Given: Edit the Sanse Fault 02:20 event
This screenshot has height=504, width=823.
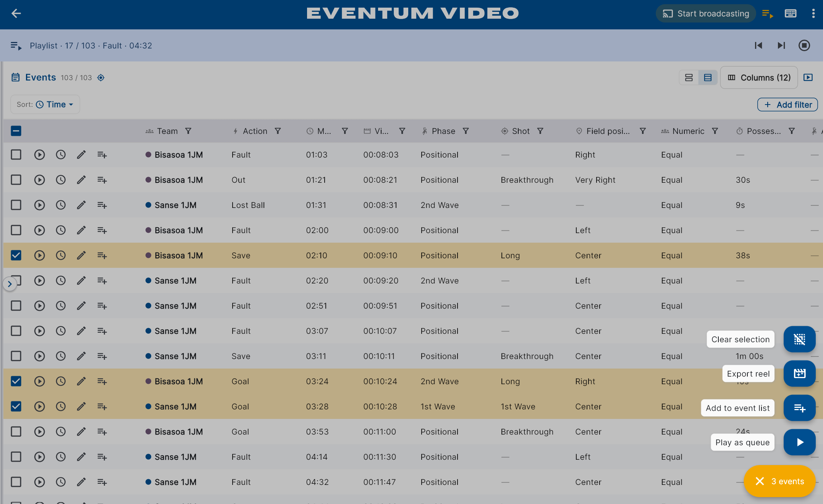Looking at the screenshot, I should [x=81, y=281].
